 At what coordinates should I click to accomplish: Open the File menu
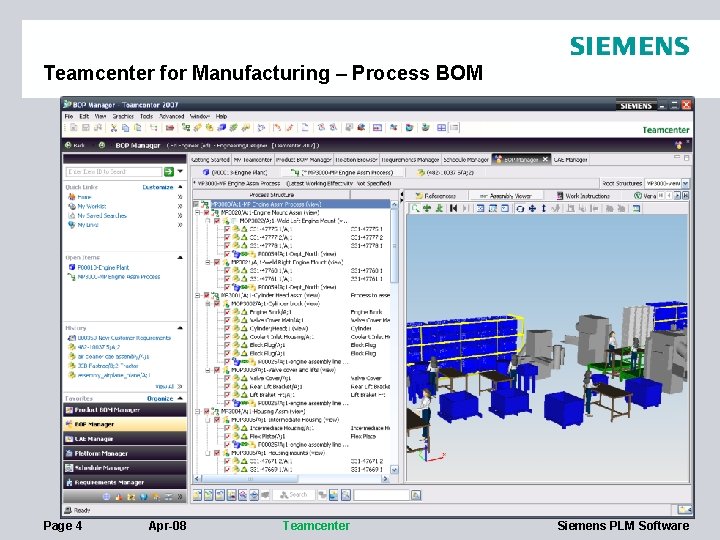point(69,116)
